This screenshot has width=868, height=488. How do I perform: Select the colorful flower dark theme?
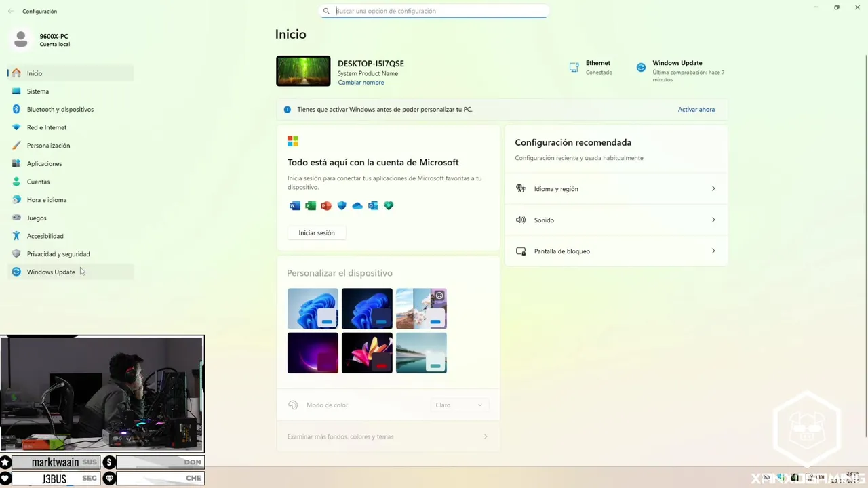(x=367, y=352)
